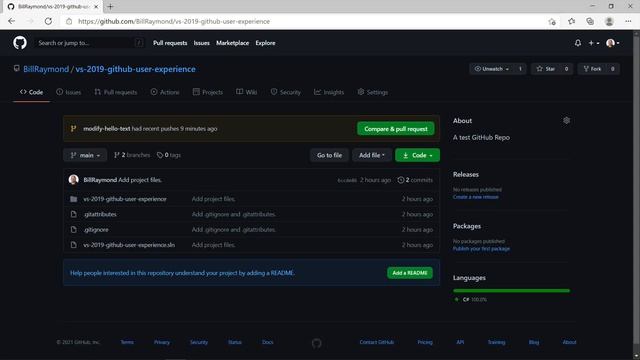Switch to the Security tab
This screenshot has width=640, height=360.
pyautogui.click(x=286, y=92)
